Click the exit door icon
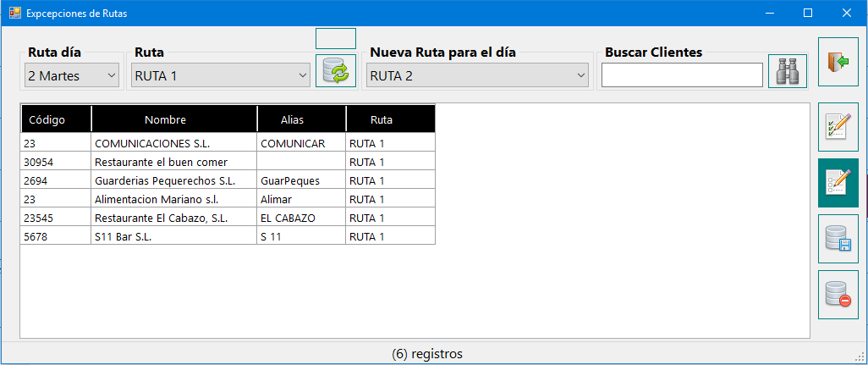The height and width of the screenshot is (365, 868). coord(838,62)
